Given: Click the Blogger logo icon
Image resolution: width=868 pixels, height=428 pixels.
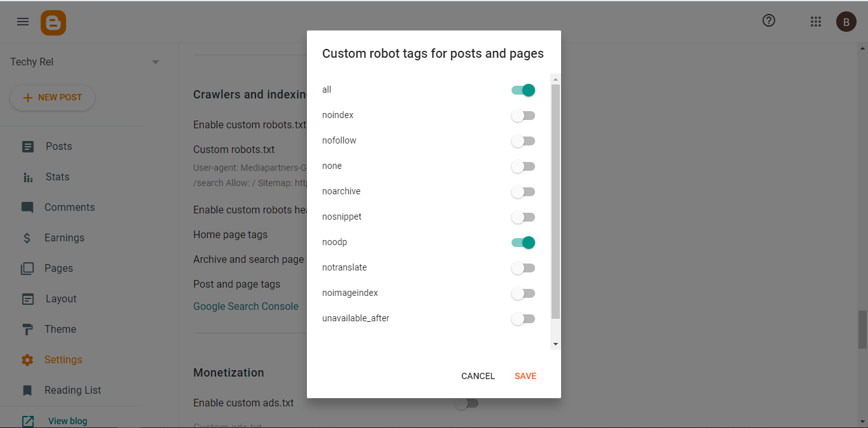Looking at the screenshot, I should [x=53, y=23].
